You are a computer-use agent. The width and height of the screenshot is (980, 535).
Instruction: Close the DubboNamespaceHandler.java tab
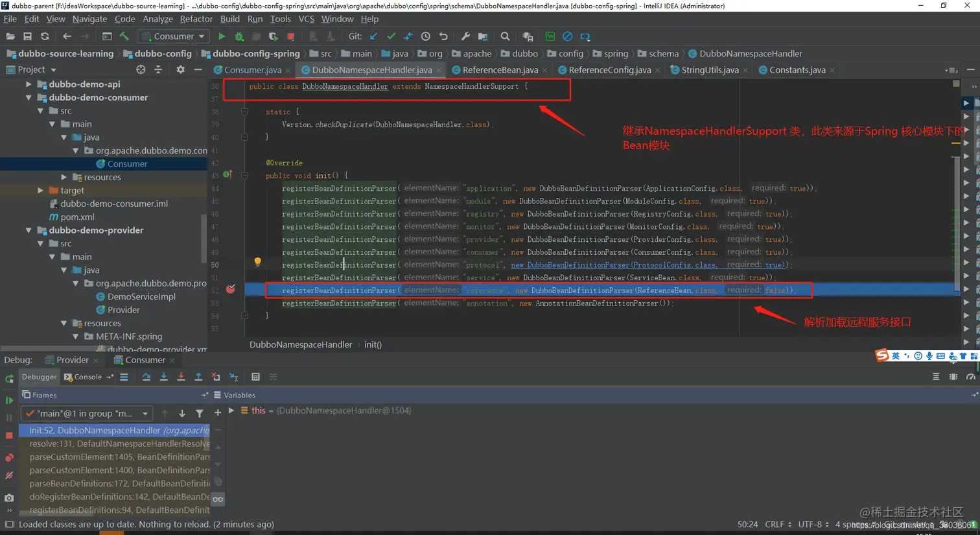click(x=439, y=70)
